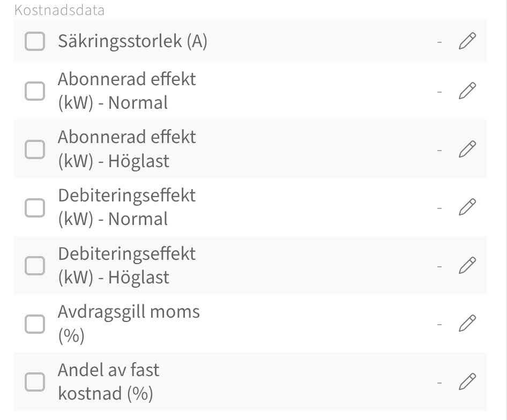Image resolution: width=507 pixels, height=420 pixels.
Task: Enable Abonnerad effekt (kW) - Normal checkbox
Action: point(35,91)
